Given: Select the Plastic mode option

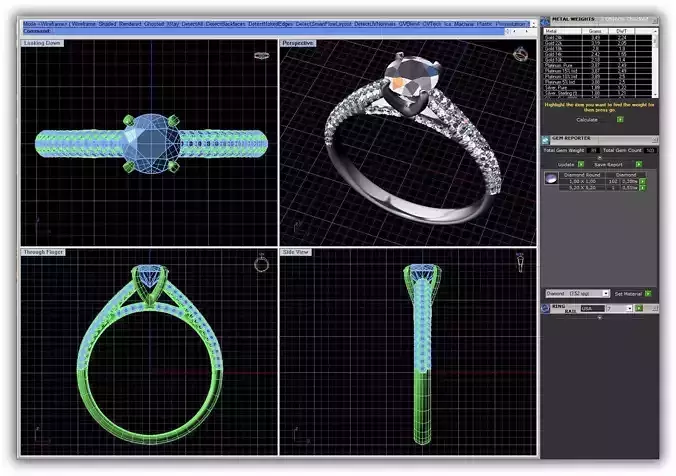Looking at the screenshot, I should [x=485, y=24].
